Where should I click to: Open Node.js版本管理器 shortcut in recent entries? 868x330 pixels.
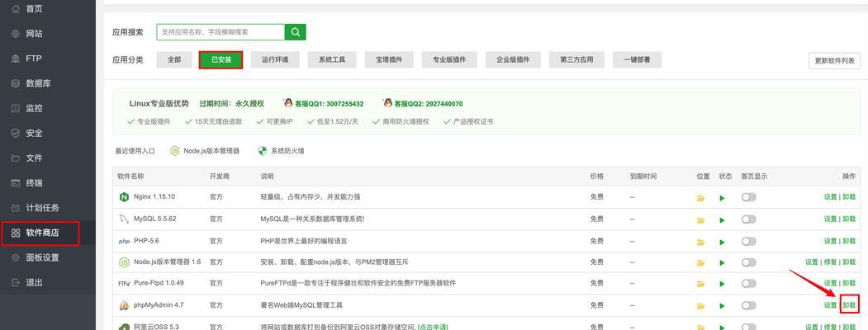pyautogui.click(x=205, y=151)
